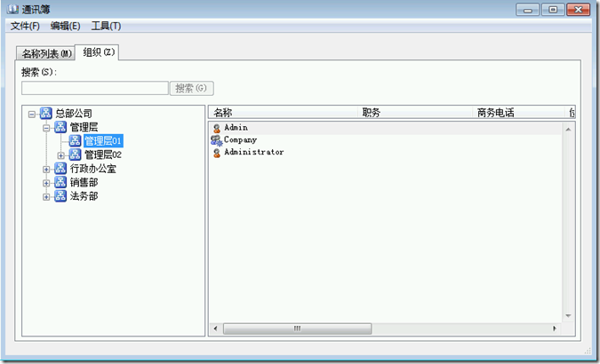Click the horizontal scrollbar thumb in contact list
This screenshot has height=364, width=600.
[298, 328]
